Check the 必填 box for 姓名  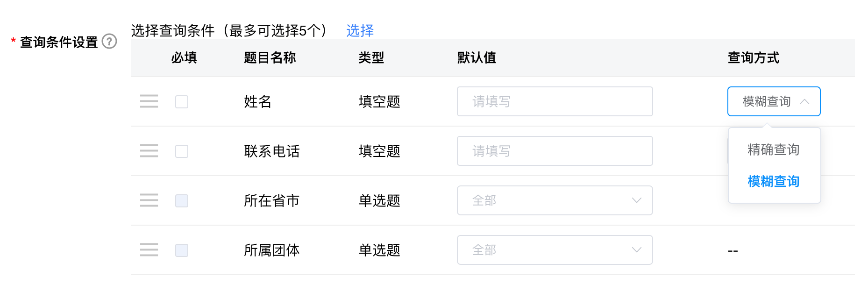182,102
